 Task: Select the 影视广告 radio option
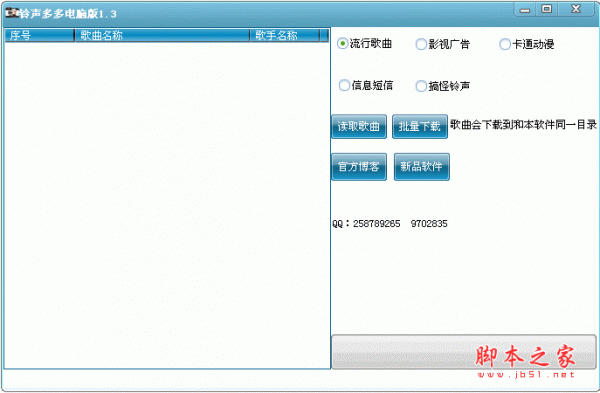pos(443,44)
